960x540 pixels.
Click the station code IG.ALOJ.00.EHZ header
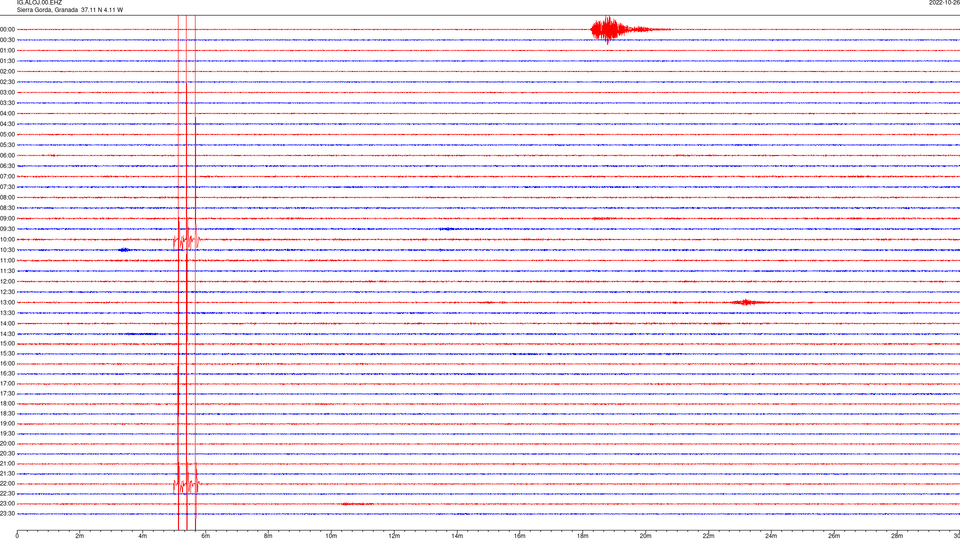click(39, 3)
